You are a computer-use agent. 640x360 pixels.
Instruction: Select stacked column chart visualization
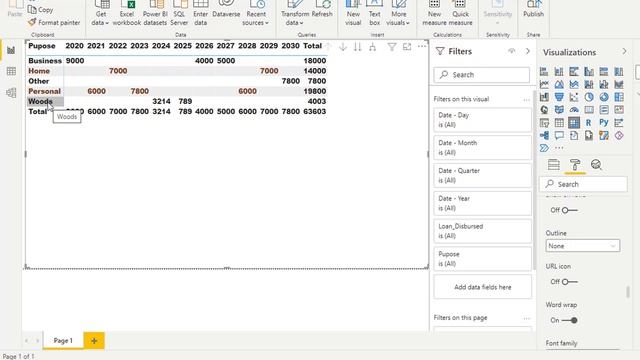click(x=559, y=72)
